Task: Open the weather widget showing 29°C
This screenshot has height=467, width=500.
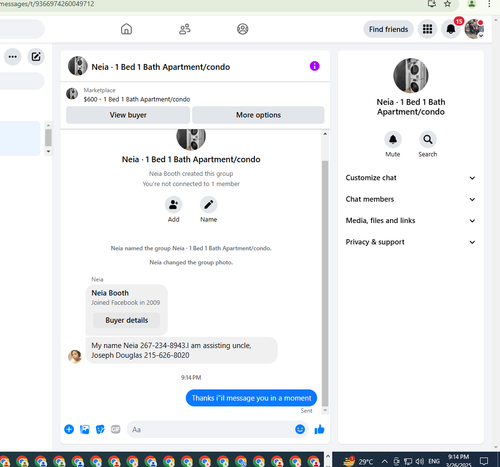Action: [x=358, y=461]
